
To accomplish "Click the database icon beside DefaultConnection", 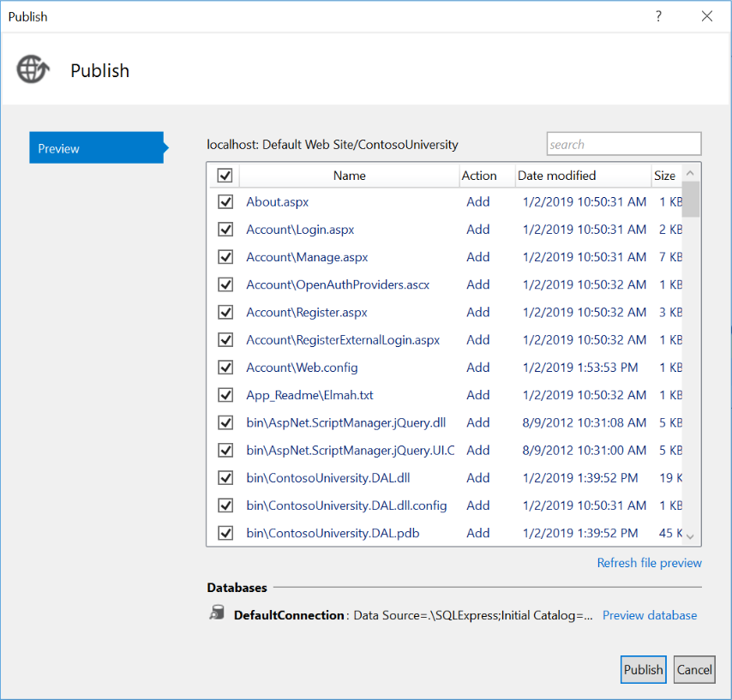I will (x=217, y=614).
